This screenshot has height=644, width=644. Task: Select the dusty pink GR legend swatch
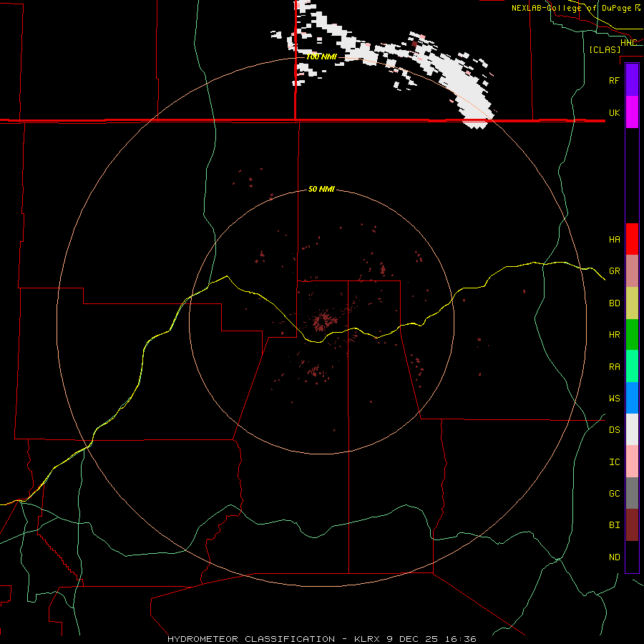pyautogui.click(x=632, y=271)
